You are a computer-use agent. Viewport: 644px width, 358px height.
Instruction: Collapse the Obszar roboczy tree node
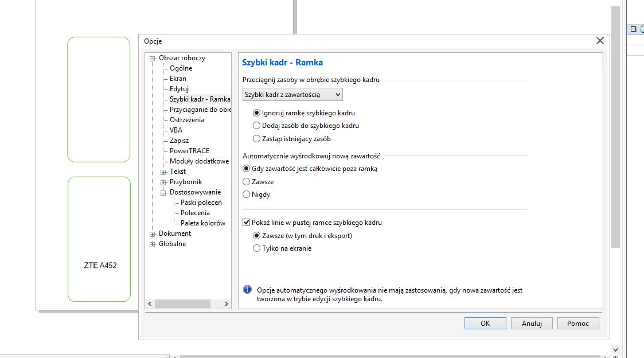tap(153, 58)
